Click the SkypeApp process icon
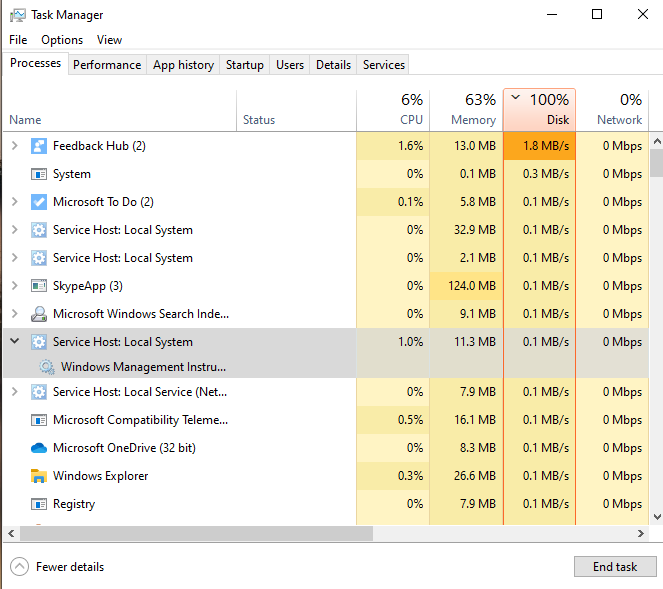 38,286
